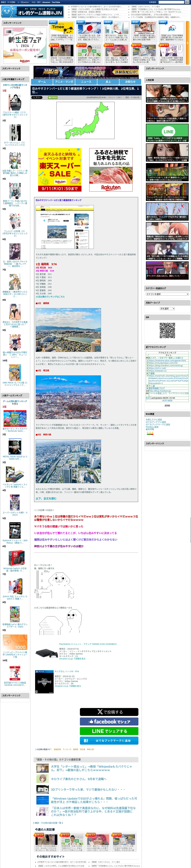Open the YouTube link in the top bar
This screenshot has width=191, height=868.
tap(56, 2)
